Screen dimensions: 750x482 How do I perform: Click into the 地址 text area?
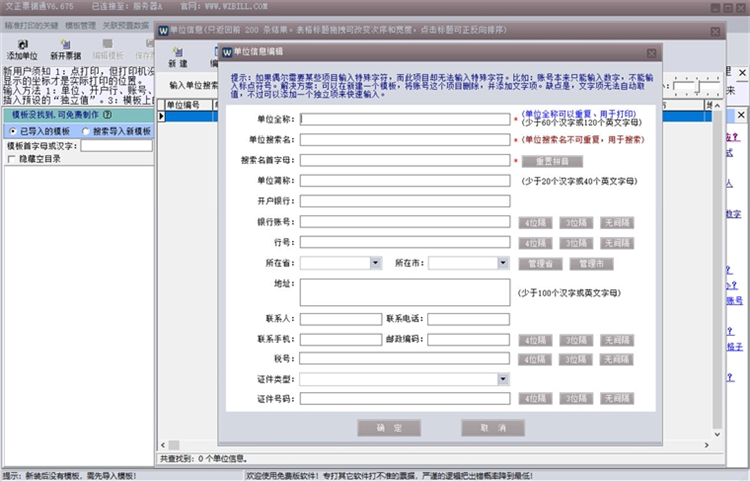[x=405, y=291]
